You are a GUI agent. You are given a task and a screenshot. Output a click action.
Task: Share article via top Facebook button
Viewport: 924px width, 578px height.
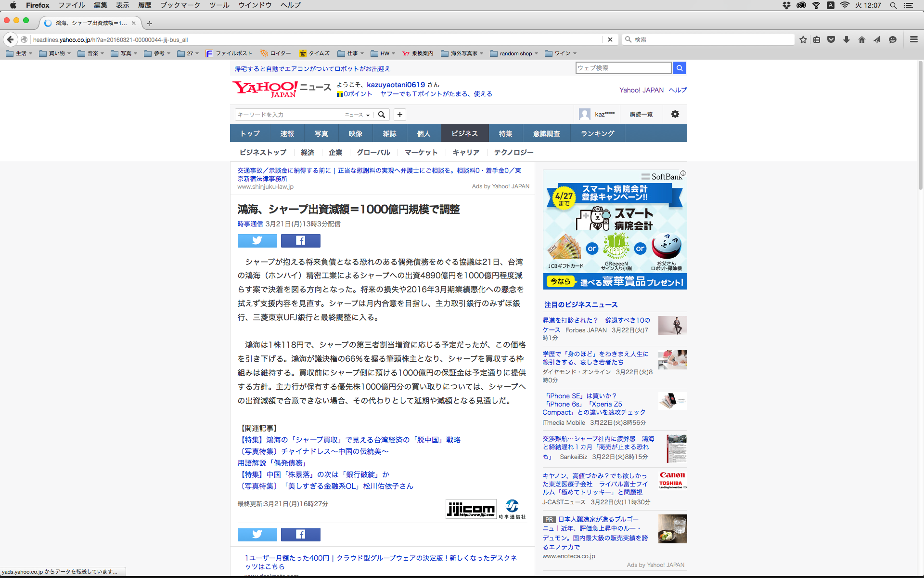[x=300, y=240]
